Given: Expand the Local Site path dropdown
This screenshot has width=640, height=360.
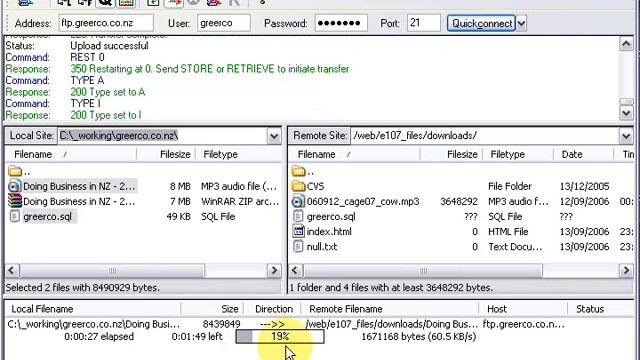Looking at the screenshot, I should [274, 136].
